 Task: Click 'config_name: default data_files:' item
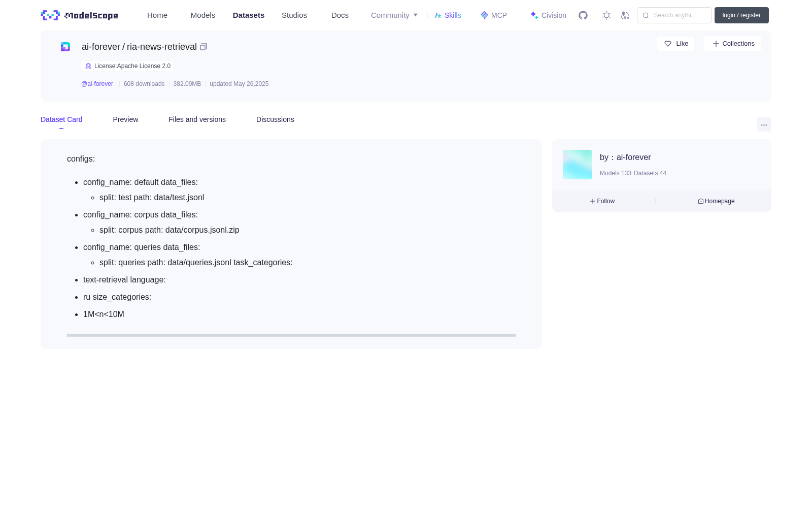click(141, 182)
